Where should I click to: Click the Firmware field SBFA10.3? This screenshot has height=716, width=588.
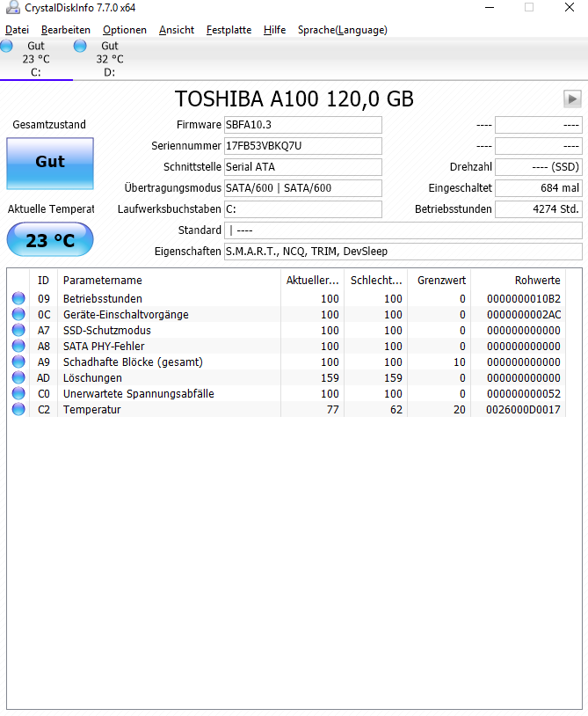click(x=303, y=125)
